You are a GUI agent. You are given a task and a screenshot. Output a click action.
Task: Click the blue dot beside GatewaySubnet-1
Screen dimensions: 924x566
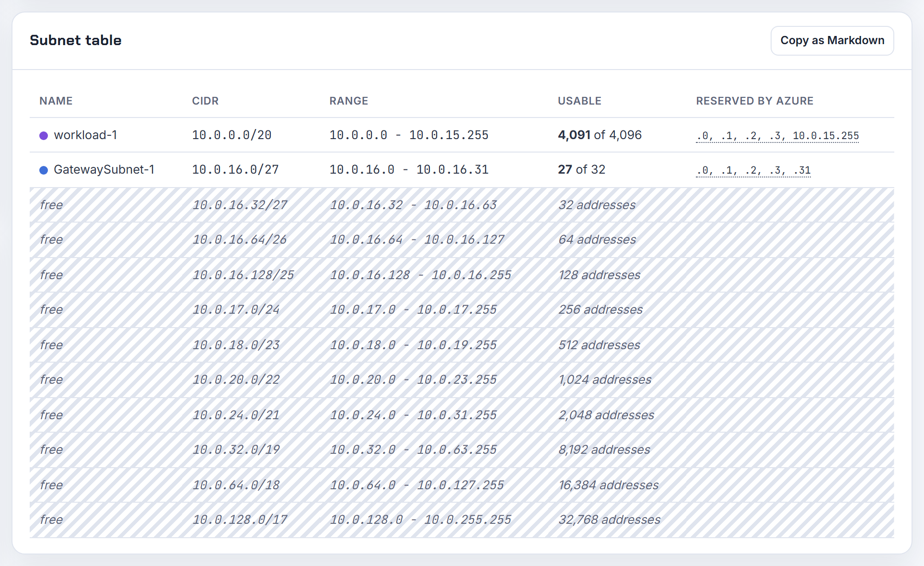pyautogui.click(x=44, y=170)
